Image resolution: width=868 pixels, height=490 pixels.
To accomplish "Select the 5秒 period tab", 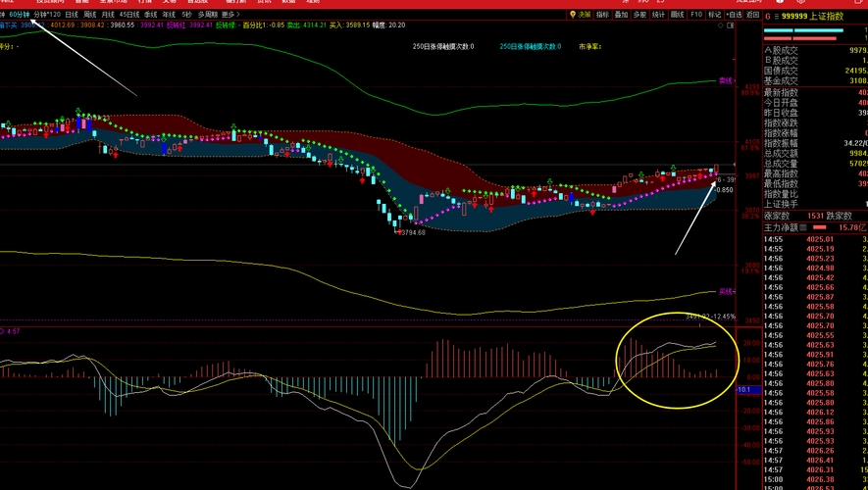I will point(187,15).
